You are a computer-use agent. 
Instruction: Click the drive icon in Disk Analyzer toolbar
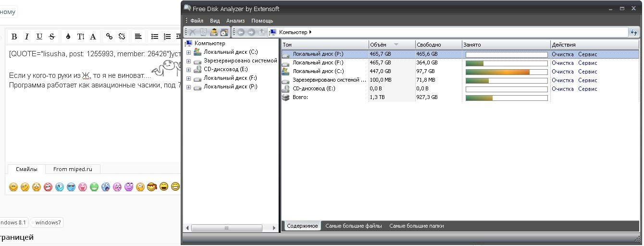(x=214, y=32)
